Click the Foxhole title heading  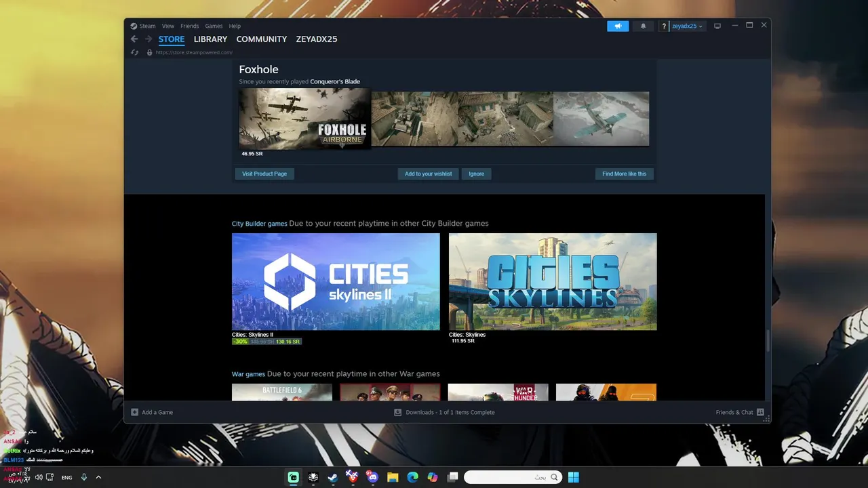click(x=258, y=69)
